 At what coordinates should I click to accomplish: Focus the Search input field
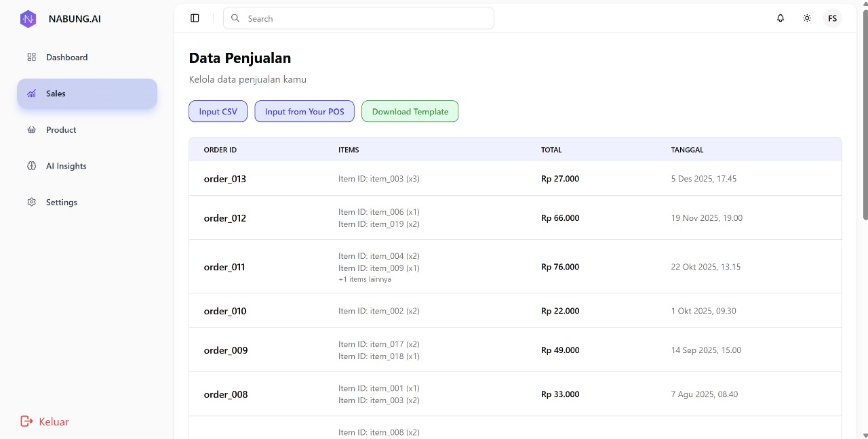pos(366,19)
